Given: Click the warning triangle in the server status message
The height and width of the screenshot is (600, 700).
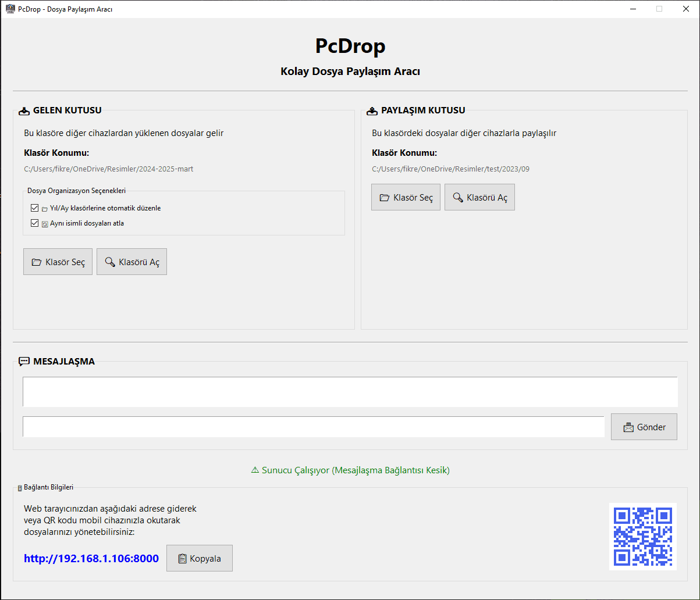Looking at the screenshot, I should click(x=254, y=470).
